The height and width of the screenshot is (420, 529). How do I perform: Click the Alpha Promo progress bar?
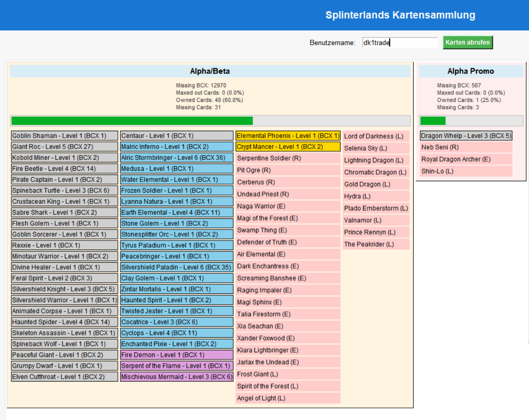471,121
